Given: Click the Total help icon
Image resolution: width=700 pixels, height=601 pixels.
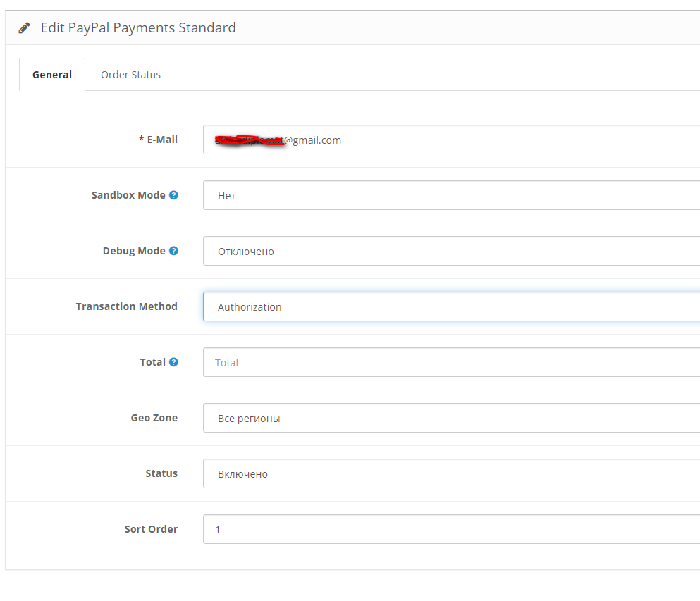Looking at the screenshot, I should click(173, 362).
